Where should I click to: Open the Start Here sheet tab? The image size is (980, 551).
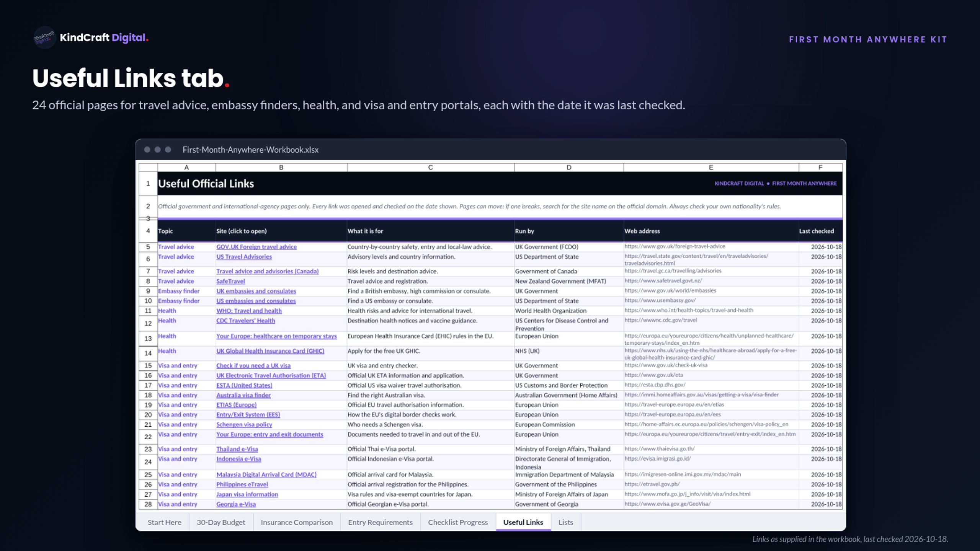[164, 522]
